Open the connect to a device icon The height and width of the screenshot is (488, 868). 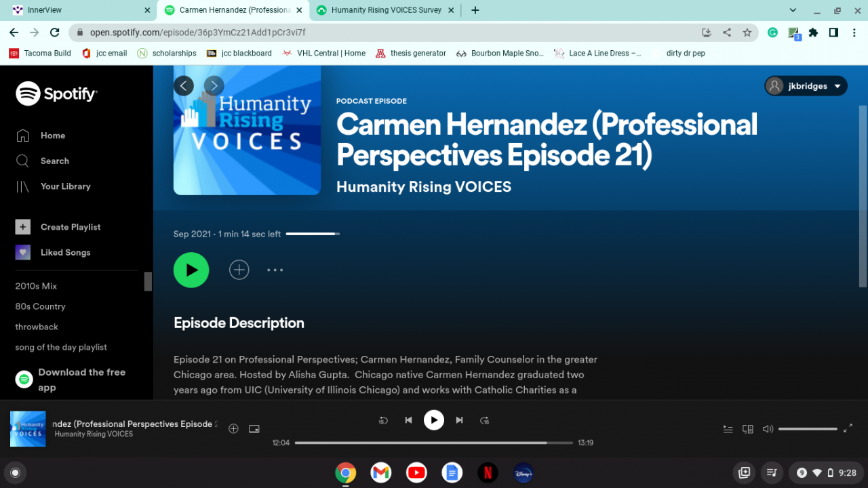pos(748,429)
